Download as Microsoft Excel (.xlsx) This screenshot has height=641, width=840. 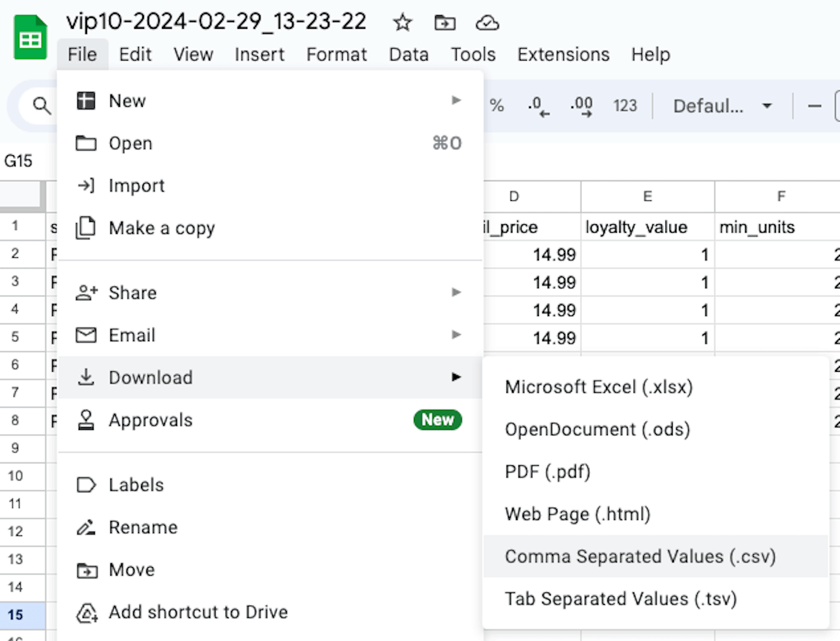(x=656, y=387)
